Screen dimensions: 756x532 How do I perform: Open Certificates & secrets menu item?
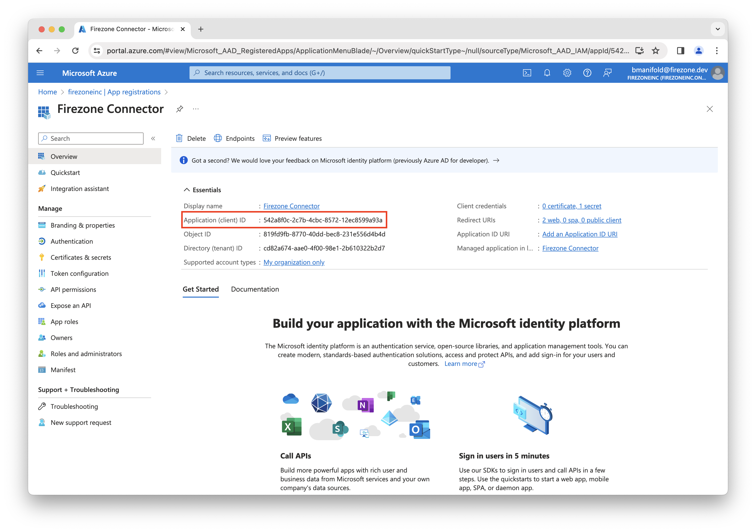[x=81, y=257]
